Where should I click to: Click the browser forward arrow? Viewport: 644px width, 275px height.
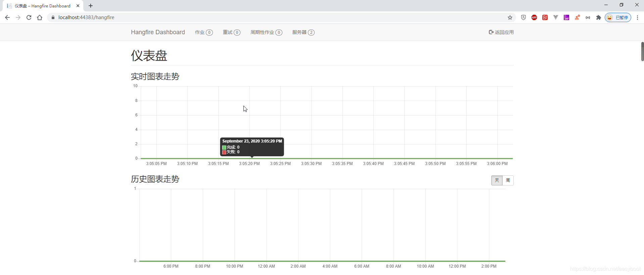pos(18,17)
